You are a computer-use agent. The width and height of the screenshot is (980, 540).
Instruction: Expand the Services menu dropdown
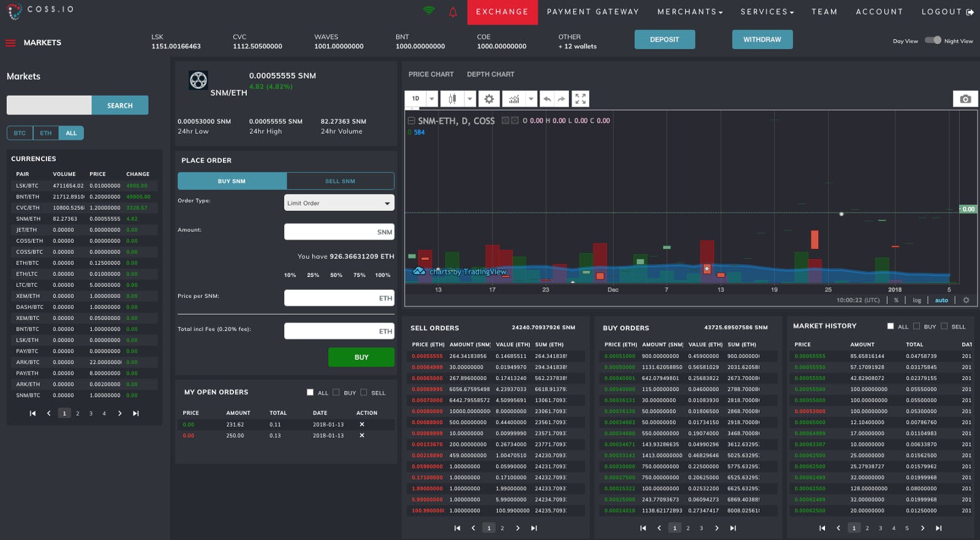767,12
